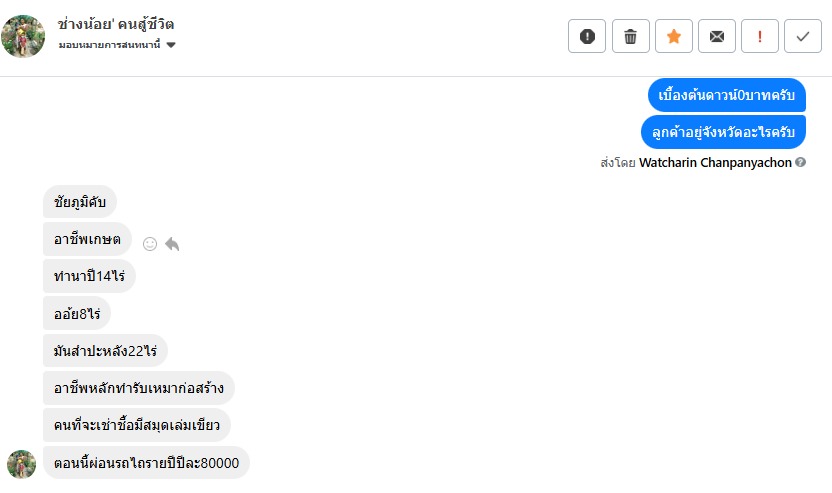Select the 'ชัยภูมิคับ' message bubble
The width and height of the screenshot is (832, 493).
point(80,202)
